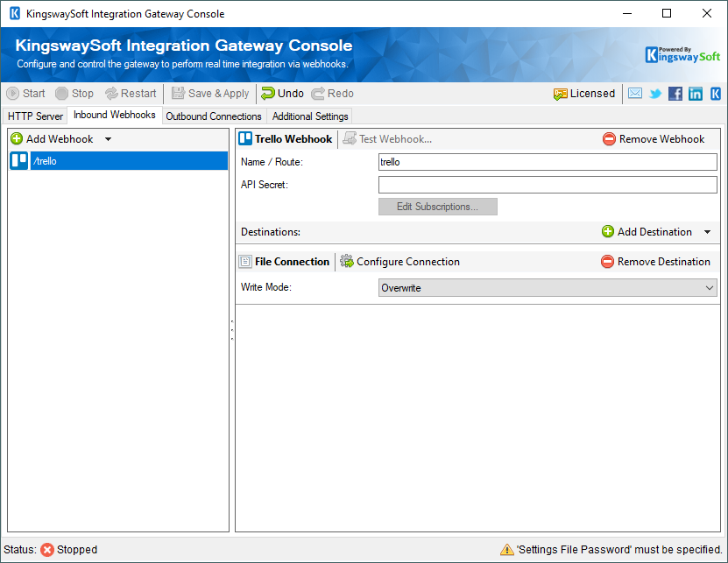
Task: Click the API Secret input field
Action: tap(548, 185)
